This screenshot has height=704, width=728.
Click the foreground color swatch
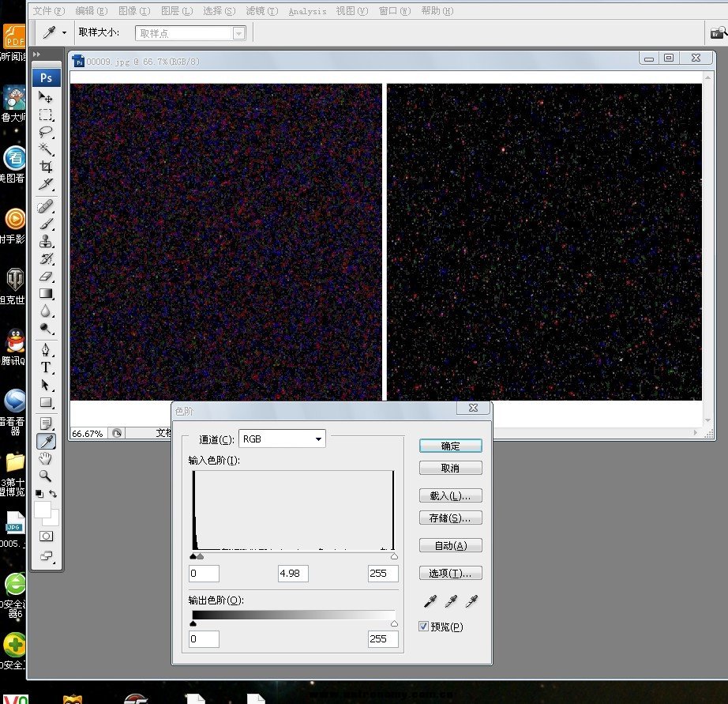click(43, 510)
